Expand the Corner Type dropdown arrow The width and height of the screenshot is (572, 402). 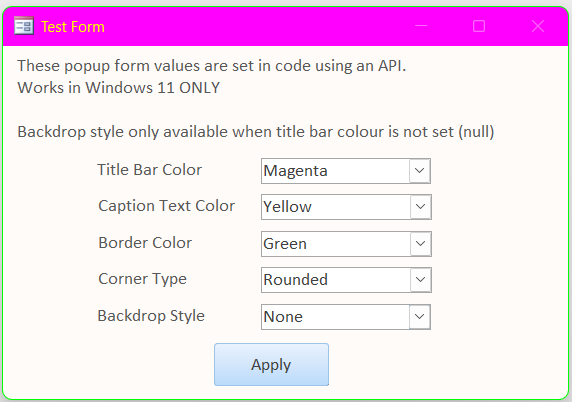420,280
